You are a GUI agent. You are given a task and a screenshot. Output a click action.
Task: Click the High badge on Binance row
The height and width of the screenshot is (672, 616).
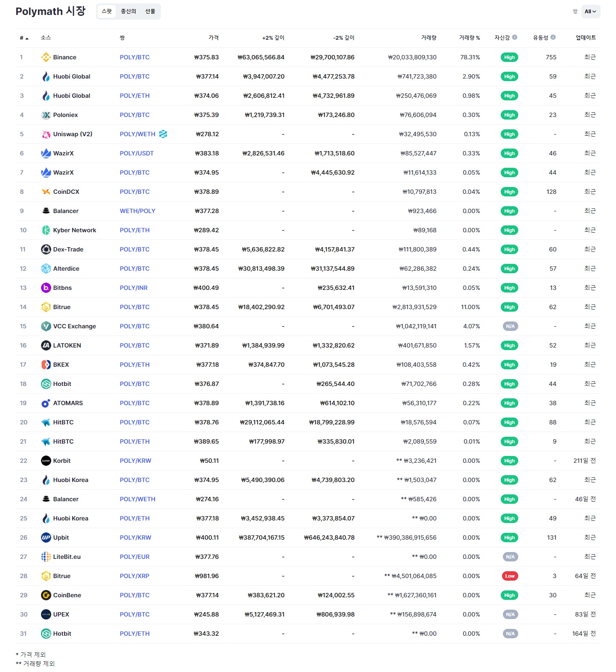509,57
